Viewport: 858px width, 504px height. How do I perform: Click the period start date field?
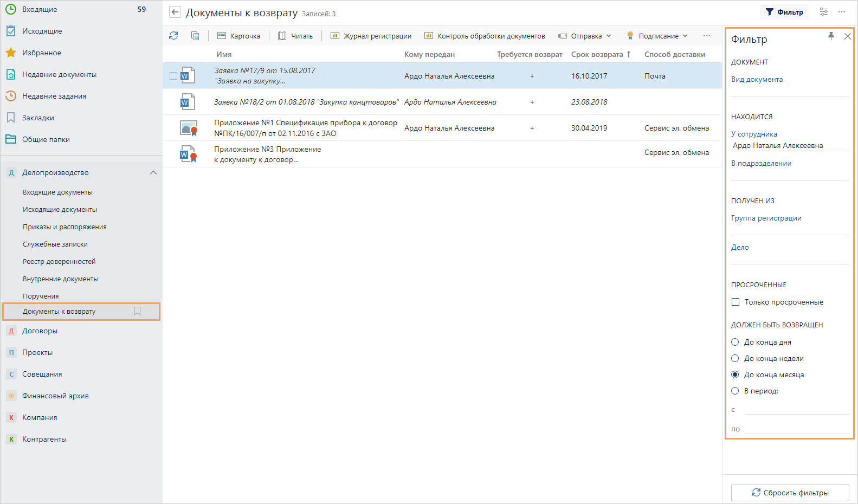click(x=797, y=409)
